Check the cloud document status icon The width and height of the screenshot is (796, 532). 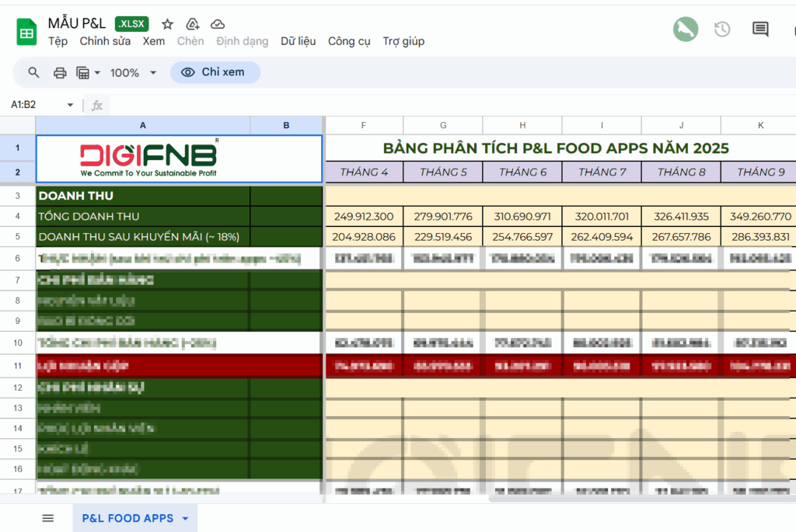point(218,24)
